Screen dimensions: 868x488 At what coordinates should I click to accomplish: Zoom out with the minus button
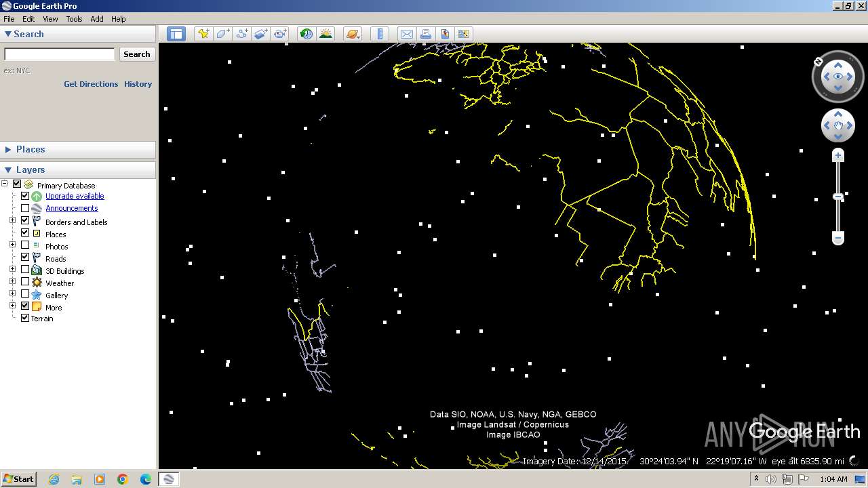click(838, 238)
